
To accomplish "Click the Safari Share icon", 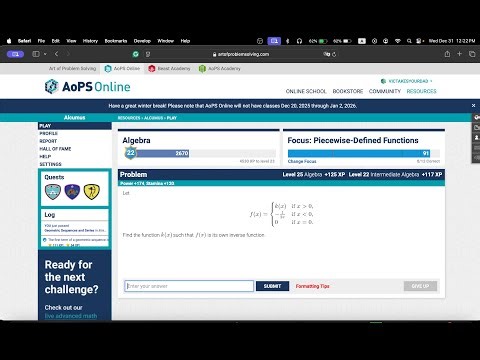I will pyautogui.click(x=447, y=54).
